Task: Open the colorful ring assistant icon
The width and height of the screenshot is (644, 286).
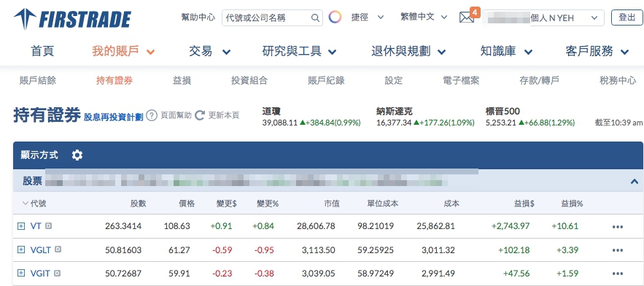Action: (335, 18)
